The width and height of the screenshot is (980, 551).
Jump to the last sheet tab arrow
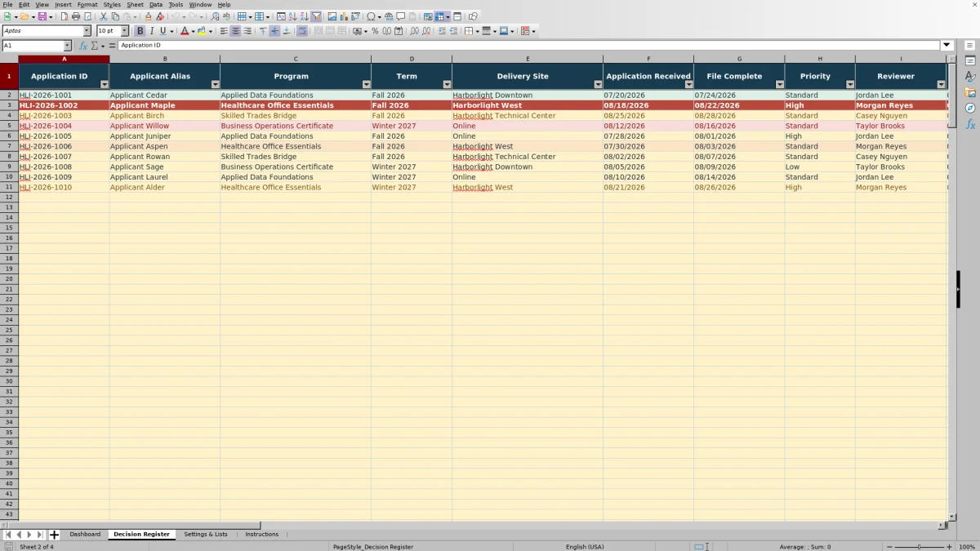[x=39, y=535]
